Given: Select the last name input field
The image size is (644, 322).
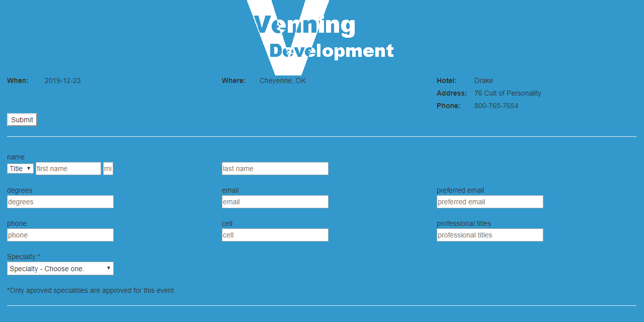Looking at the screenshot, I should pos(275,169).
